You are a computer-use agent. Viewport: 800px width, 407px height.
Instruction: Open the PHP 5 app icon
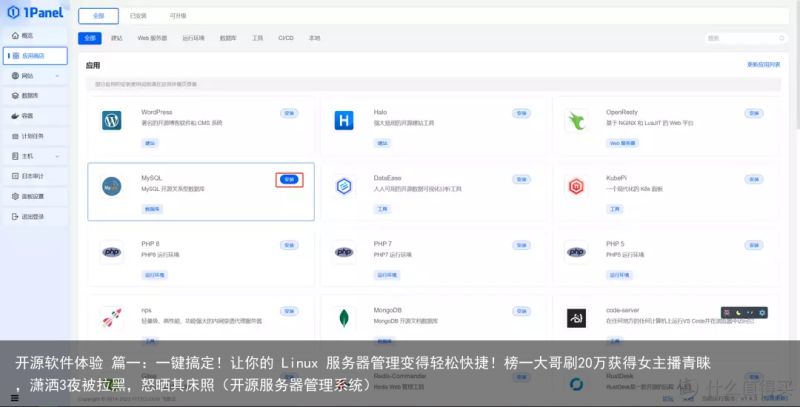577,252
